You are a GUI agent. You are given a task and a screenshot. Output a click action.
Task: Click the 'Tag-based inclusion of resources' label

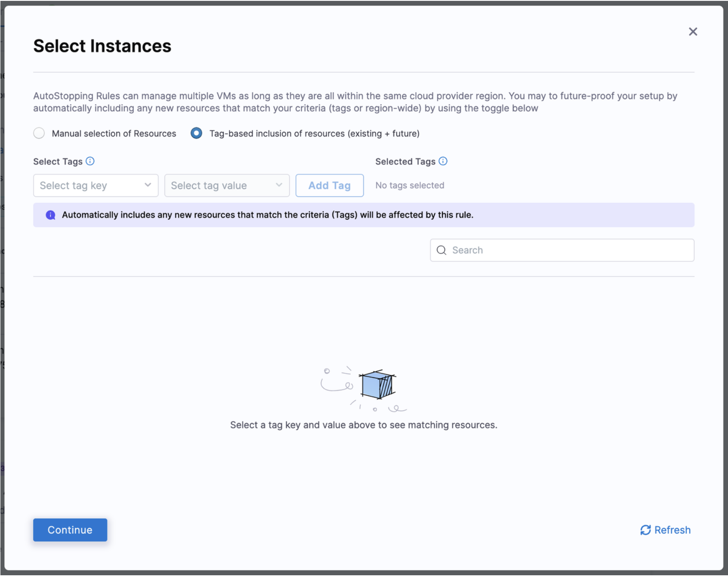314,133
